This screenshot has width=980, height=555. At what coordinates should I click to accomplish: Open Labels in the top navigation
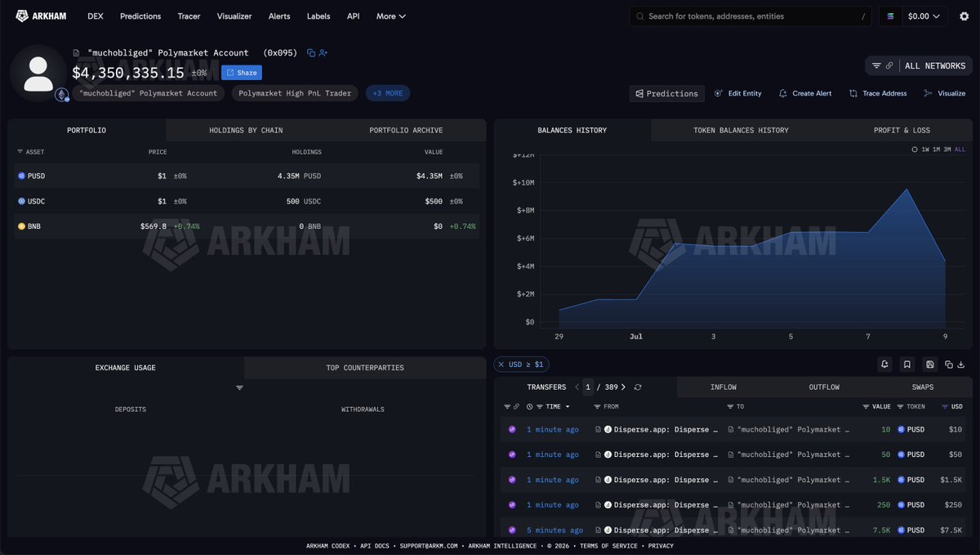pos(318,16)
